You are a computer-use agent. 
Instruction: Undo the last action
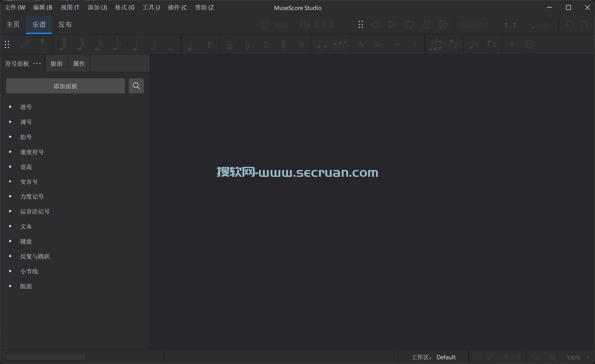(569, 25)
